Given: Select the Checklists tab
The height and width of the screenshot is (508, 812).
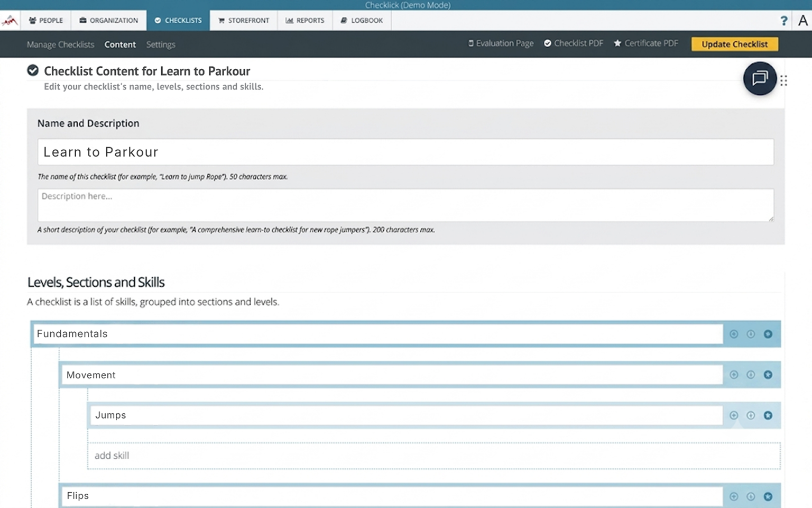Looking at the screenshot, I should (178, 21).
